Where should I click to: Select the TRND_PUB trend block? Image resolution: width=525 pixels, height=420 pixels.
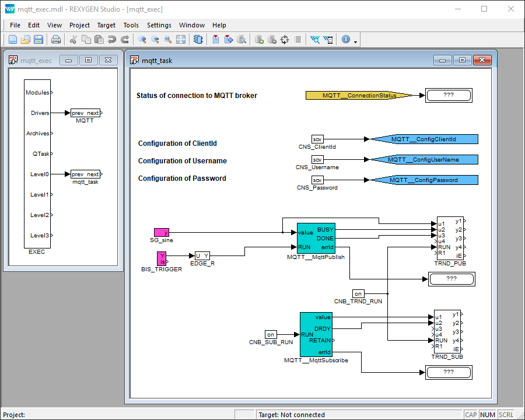point(450,238)
